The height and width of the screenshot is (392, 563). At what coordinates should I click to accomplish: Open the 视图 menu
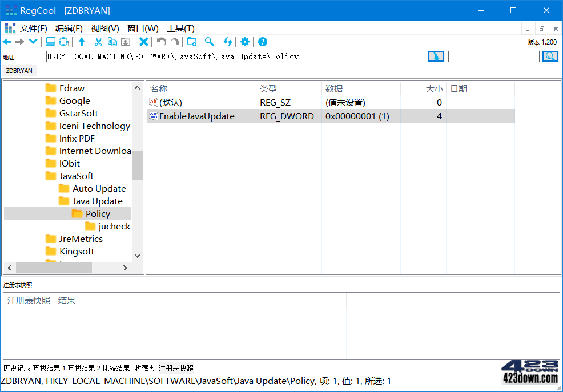pyautogui.click(x=104, y=28)
